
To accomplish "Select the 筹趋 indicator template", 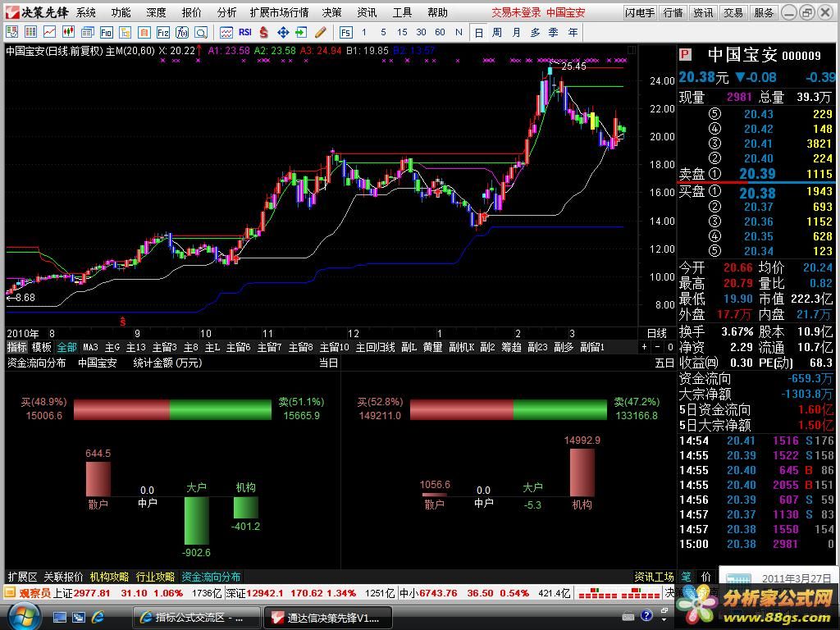I will click(x=512, y=347).
